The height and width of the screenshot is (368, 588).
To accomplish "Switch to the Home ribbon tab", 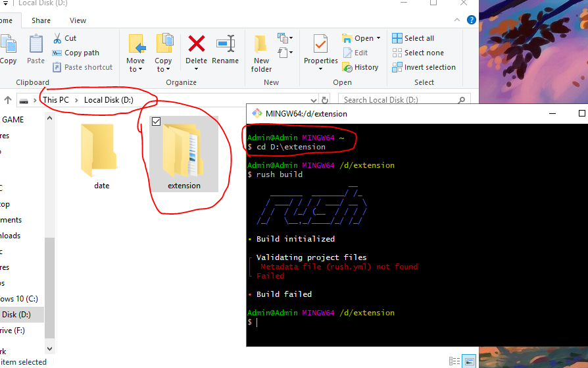I will (7, 20).
